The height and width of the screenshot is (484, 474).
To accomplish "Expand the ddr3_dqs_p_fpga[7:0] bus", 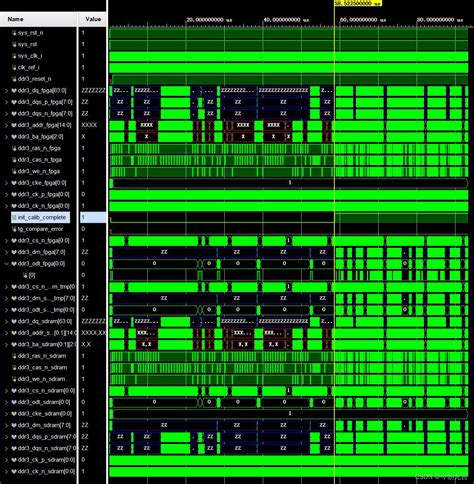I will click(6, 102).
